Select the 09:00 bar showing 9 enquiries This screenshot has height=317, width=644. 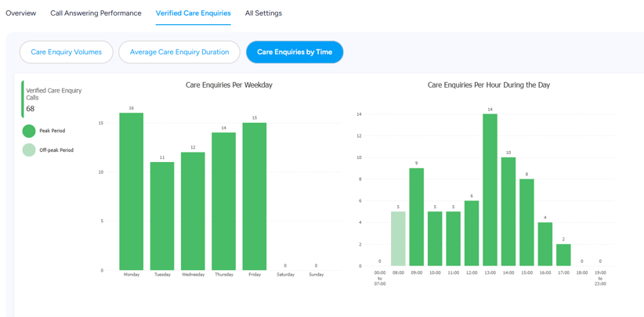click(417, 217)
